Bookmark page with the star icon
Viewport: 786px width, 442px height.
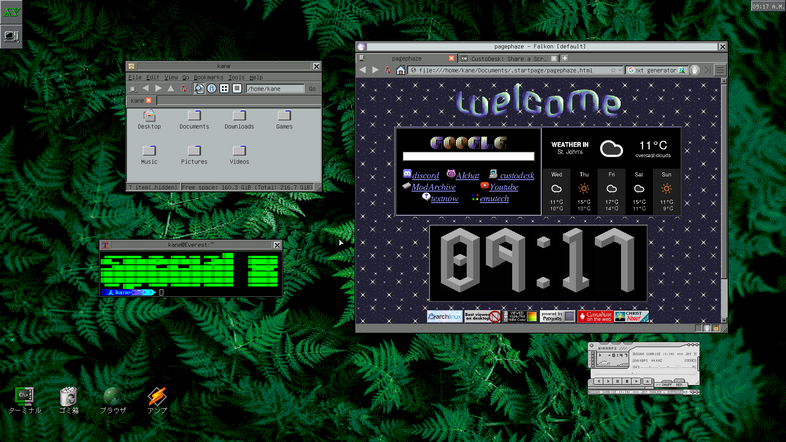[613, 71]
